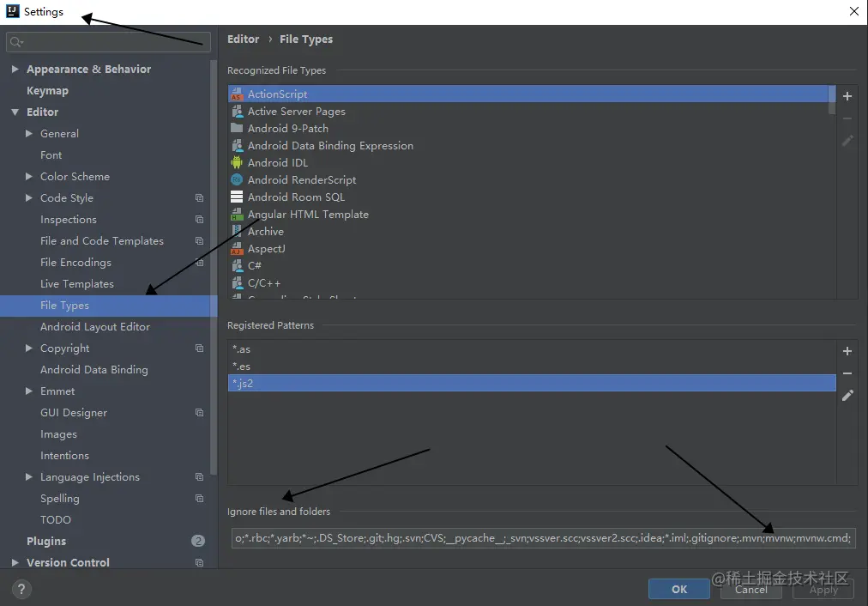Click the copy icon beside Inspections
The height and width of the screenshot is (606, 868).
[199, 220]
